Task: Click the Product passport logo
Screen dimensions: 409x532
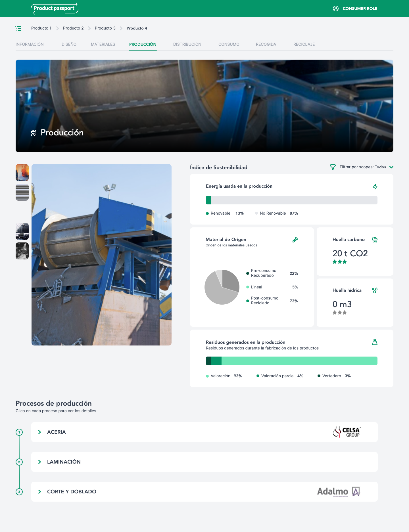Action: click(54, 9)
